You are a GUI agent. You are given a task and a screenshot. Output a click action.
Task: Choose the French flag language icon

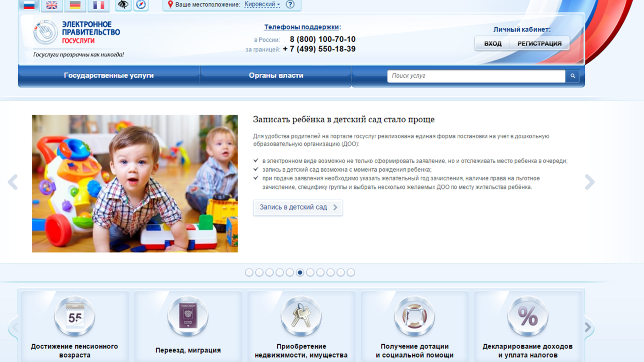pos(99,5)
